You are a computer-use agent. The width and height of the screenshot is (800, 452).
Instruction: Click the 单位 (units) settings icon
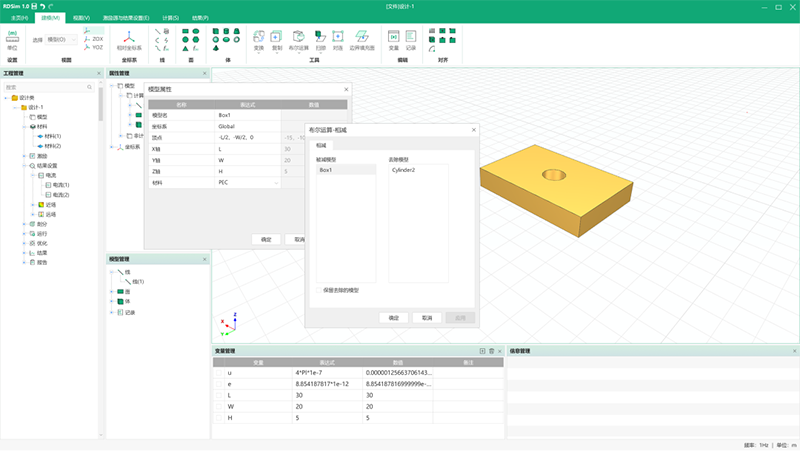[x=12, y=38]
